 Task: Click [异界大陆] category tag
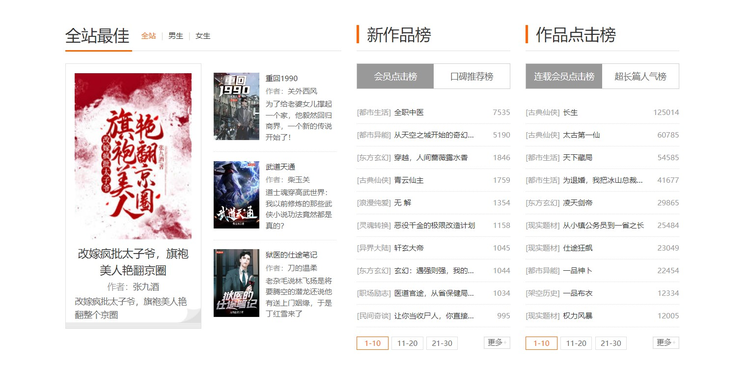pyautogui.click(x=374, y=248)
